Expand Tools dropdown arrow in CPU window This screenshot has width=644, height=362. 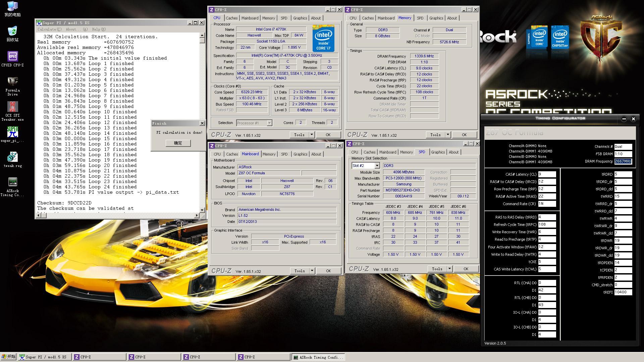pyautogui.click(x=312, y=135)
